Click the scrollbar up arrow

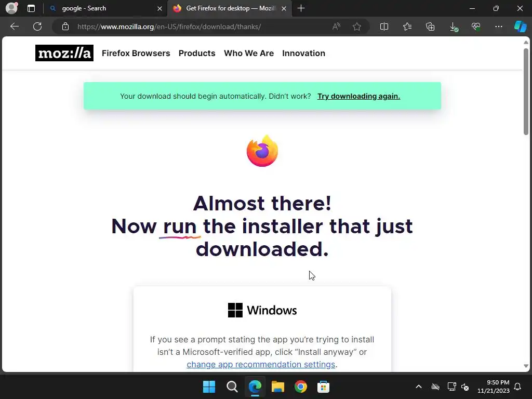[526, 43]
